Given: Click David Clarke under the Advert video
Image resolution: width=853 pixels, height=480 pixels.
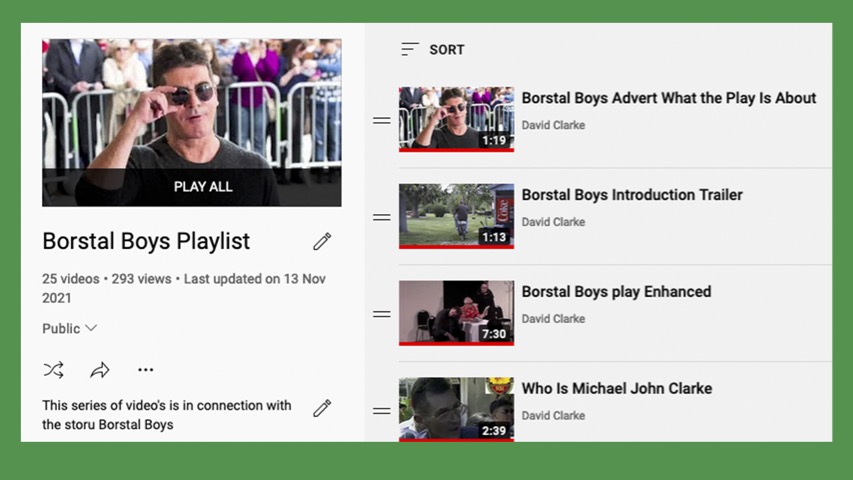Looking at the screenshot, I should 553,125.
